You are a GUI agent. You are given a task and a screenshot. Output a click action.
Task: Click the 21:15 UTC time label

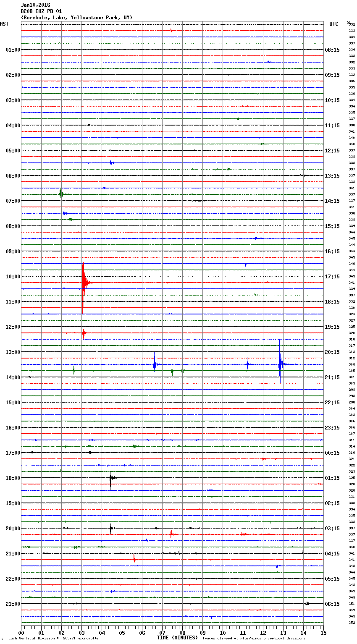332,377
